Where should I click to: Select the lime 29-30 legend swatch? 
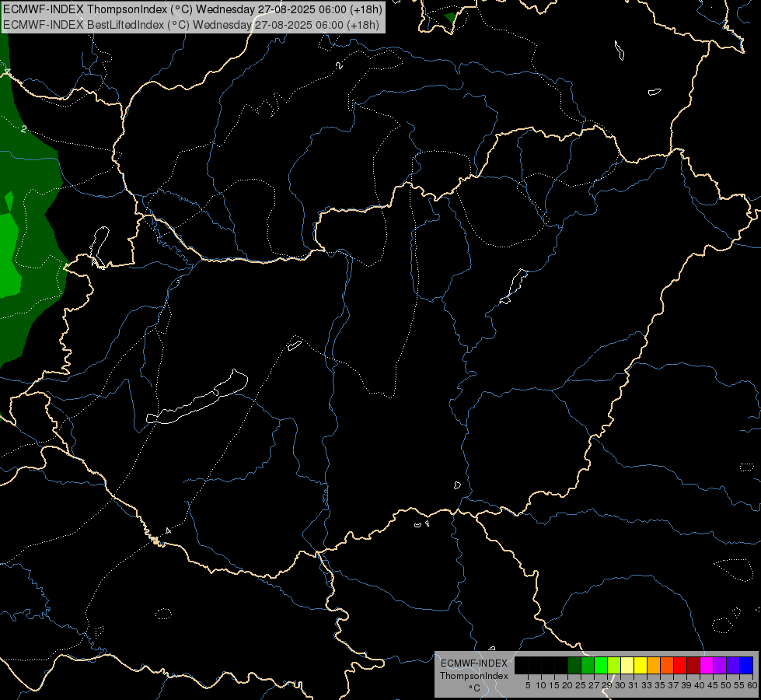(614, 665)
